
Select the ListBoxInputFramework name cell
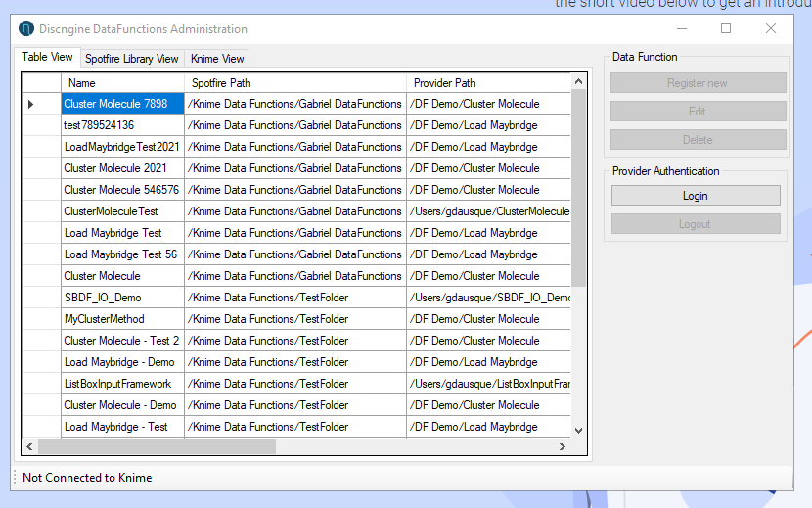[x=122, y=384]
